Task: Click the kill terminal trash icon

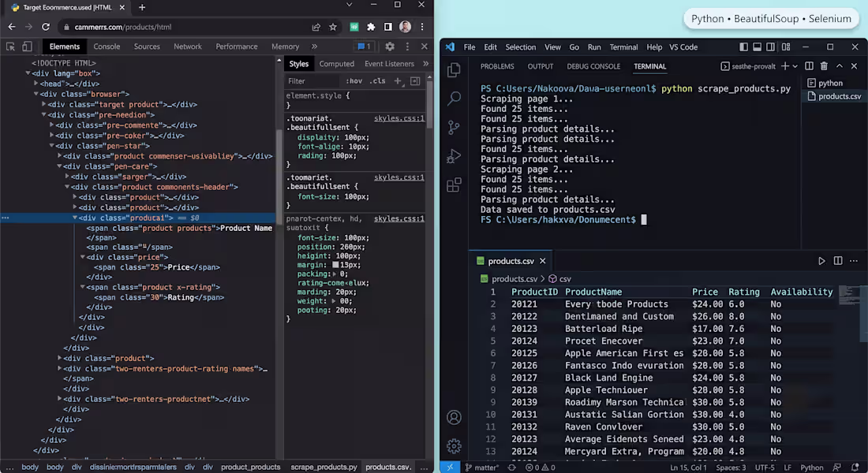Action: tap(824, 66)
